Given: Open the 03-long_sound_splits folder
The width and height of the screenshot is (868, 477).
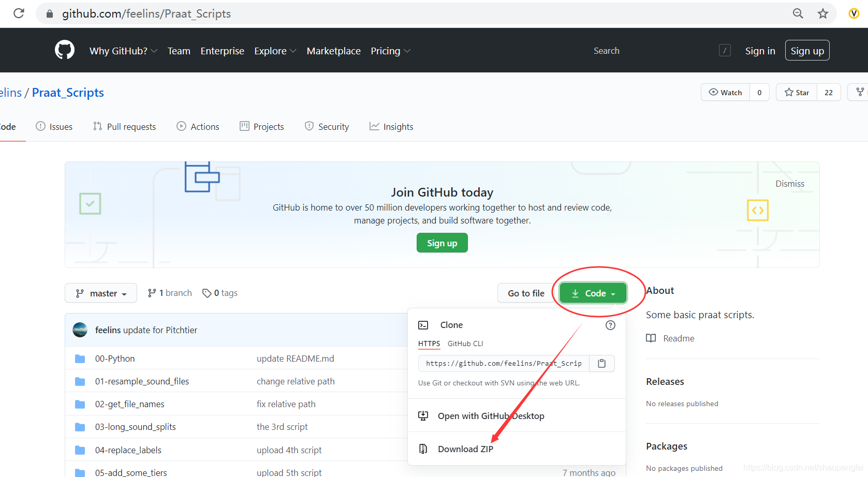Looking at the screenshot, I should (136, 427).
